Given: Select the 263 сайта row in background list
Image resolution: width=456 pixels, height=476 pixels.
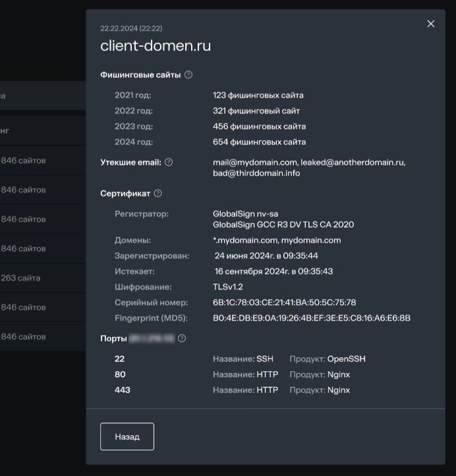Looking at the screenshot, I should [x=21, y=278].
